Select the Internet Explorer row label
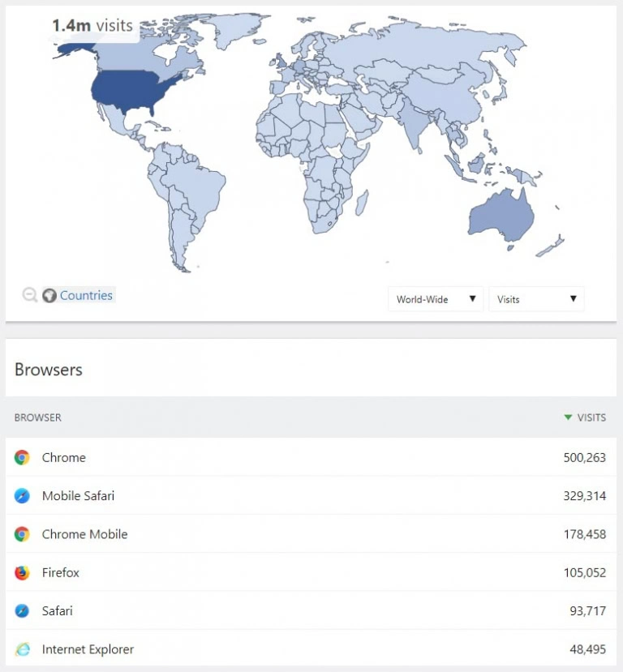This screenshot has width=623, height=672. tap(88, 649)
